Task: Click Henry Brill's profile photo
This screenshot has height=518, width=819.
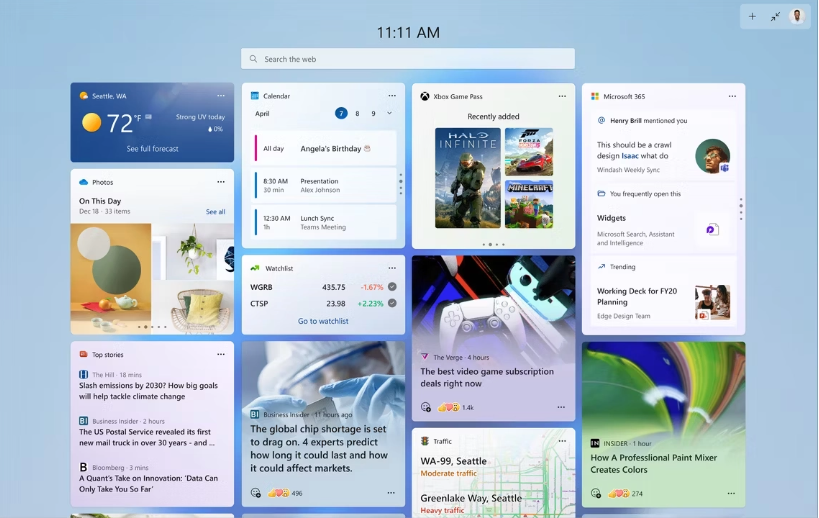Action: point(712,156)
